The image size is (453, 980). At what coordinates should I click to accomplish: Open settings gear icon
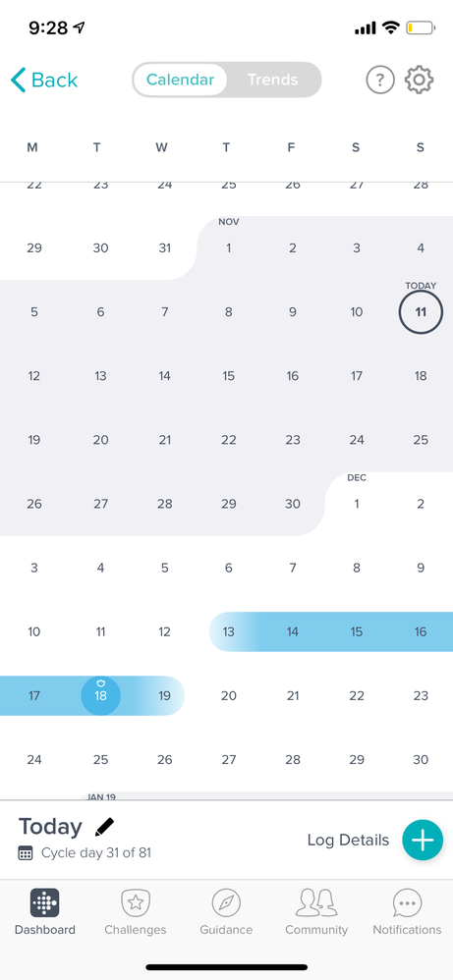pos(420,80)
